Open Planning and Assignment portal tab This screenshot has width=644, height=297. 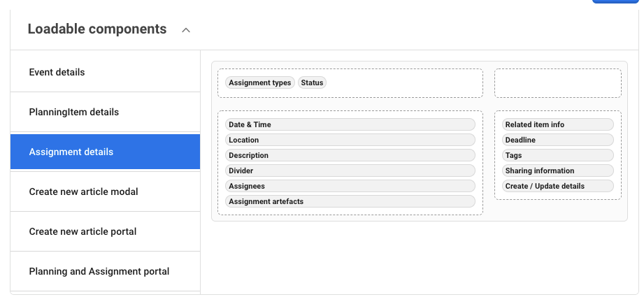tap(105, 271)
